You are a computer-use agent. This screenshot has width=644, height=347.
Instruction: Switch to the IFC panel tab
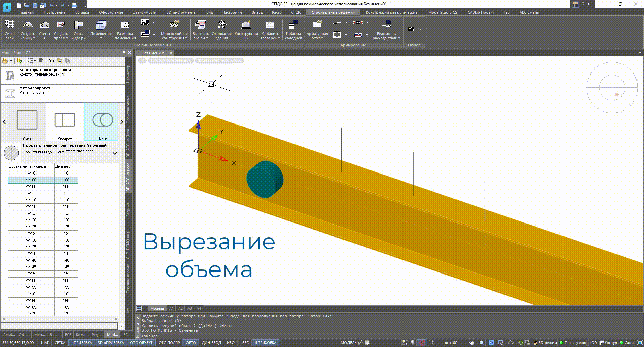(125, 335)
